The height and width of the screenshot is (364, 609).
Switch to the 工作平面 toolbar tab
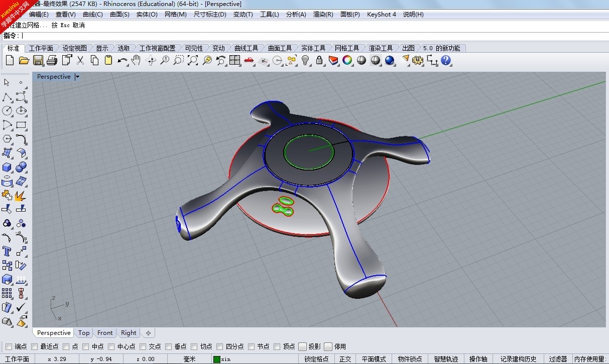(41, 48)
